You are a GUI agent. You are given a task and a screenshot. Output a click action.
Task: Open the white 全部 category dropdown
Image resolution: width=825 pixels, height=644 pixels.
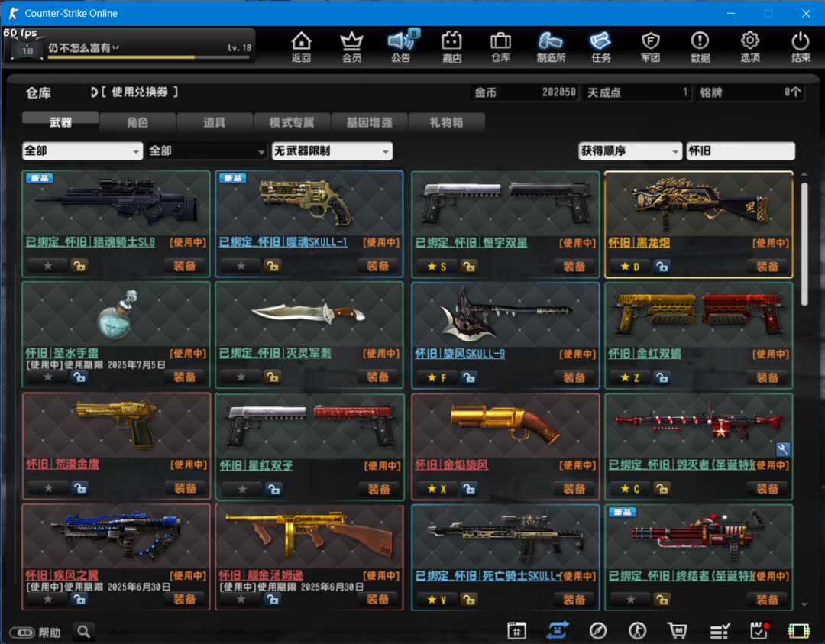pyautogui.click(x=82, y=151)
